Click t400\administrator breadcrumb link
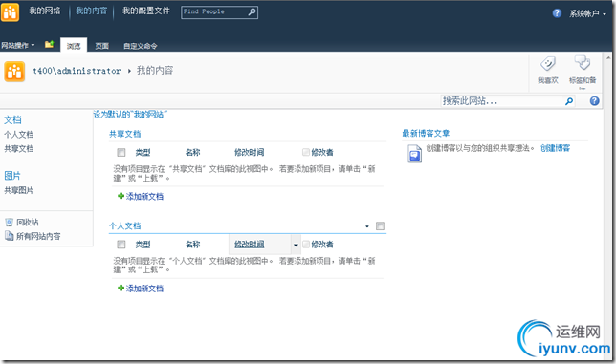This screenshot has width=616, height=364. tap(77, 71)
